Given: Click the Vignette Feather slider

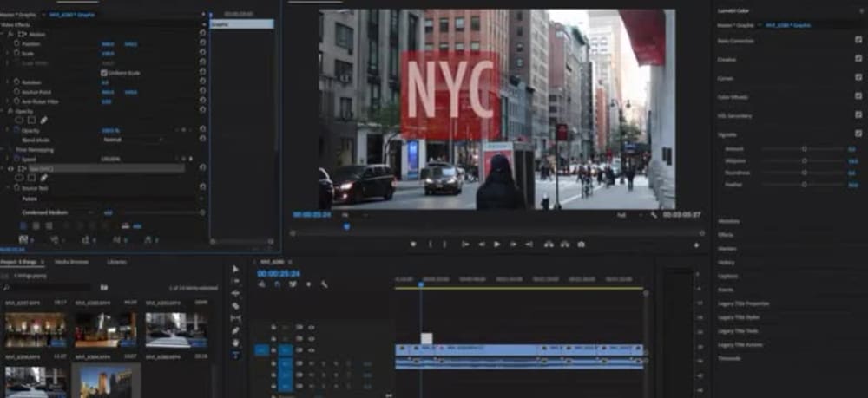Looking at the screenshot, I should pyautogui.click(x=804, y=185).
